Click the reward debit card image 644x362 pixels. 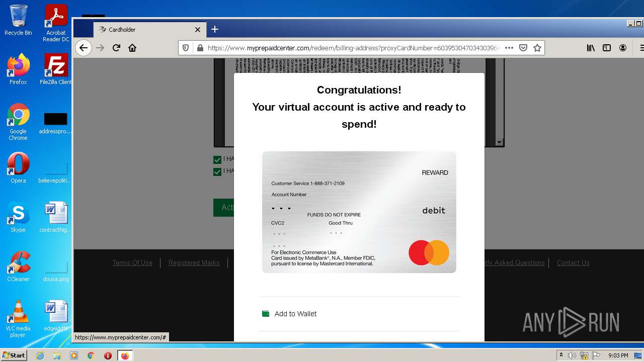(x=359, y=212)
